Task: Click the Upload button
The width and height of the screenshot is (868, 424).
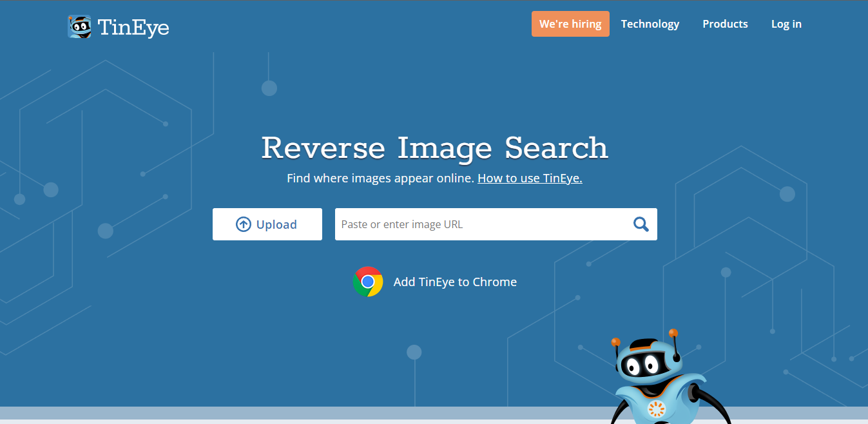Action: (267, 224)
